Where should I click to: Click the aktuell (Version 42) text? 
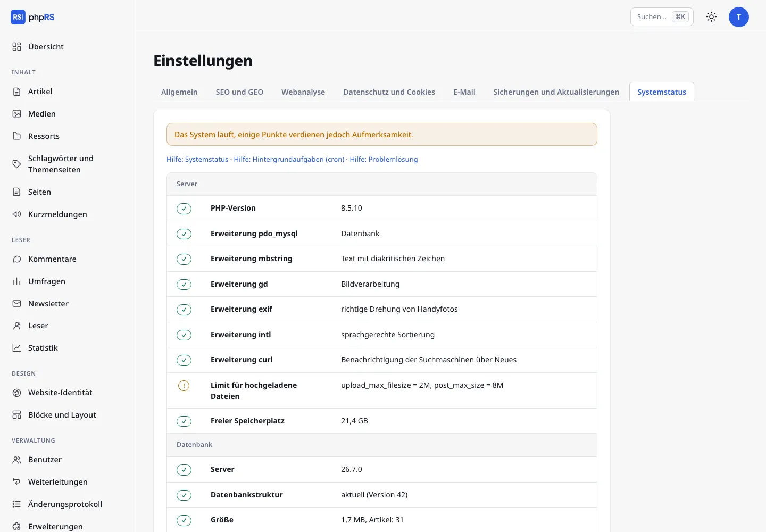pyautogui.click(x=374, y=495)
